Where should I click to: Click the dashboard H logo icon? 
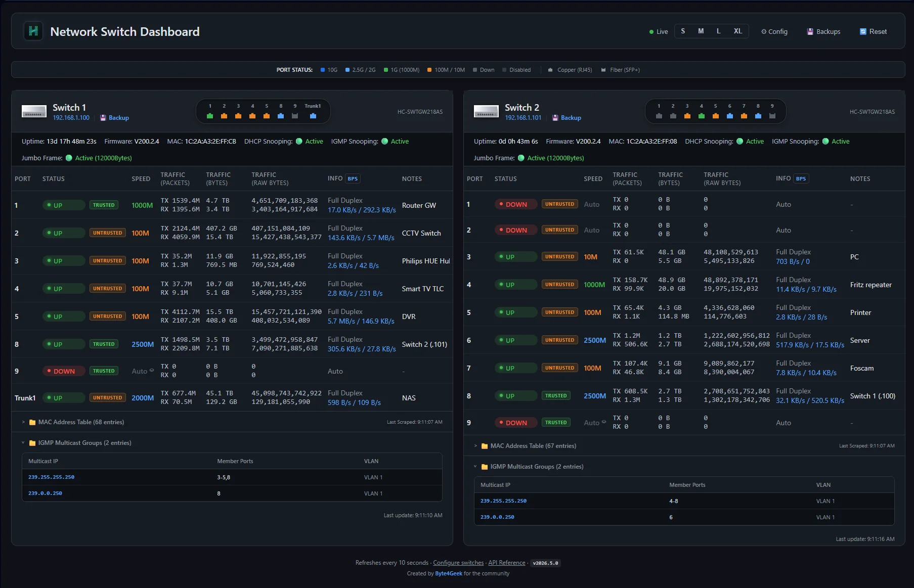[x=33, y=31]
